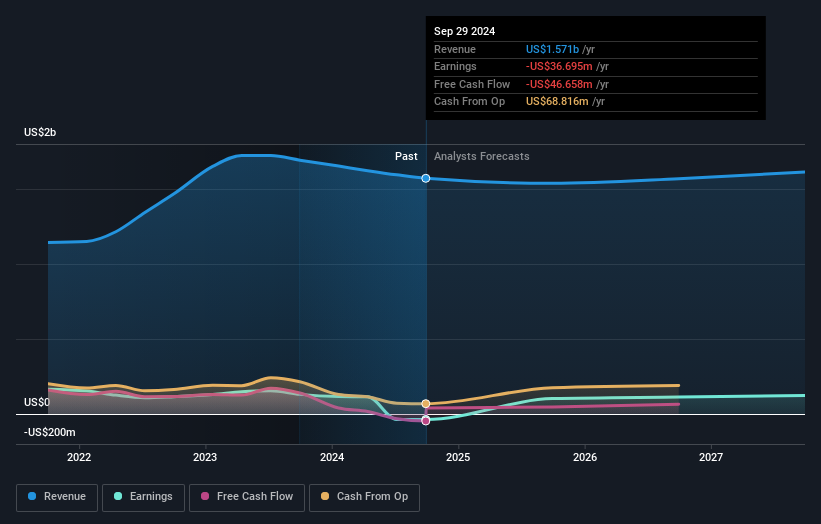821x524 pixels.
Task: Click the 2026 x-axis label
Action: [x=585, y=458]
